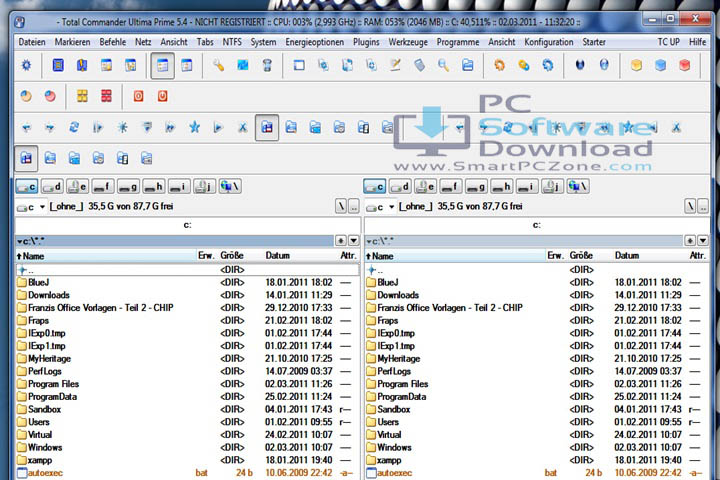Click the right panel favorites asterisk button
720x480 pixels.
coord(690,240)
